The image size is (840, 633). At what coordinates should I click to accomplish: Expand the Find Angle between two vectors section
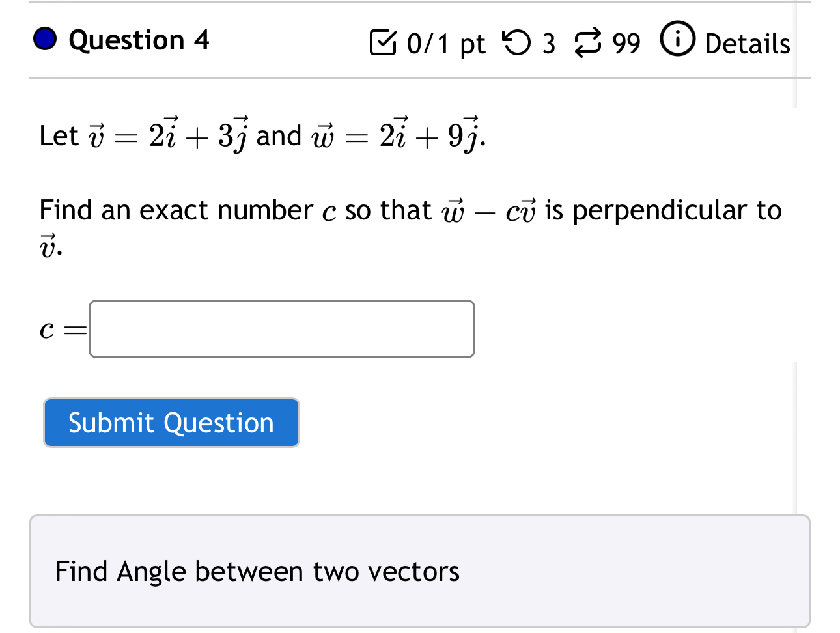tap(257, 571)
